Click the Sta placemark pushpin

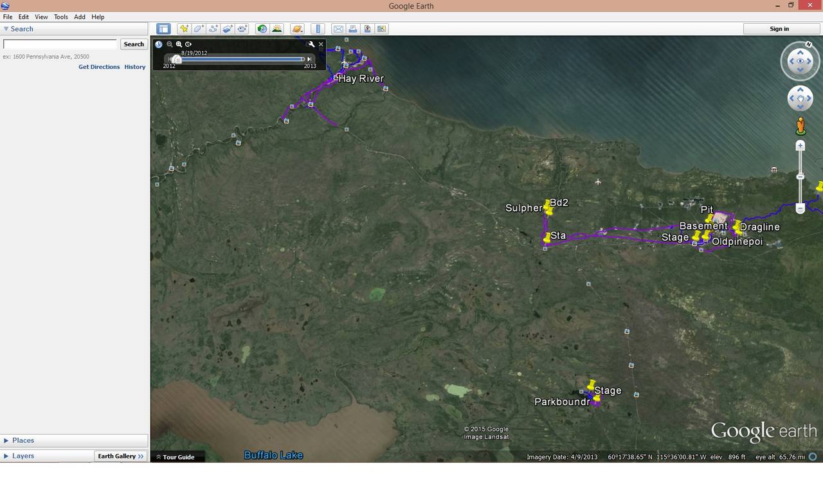[x=547, y=237]
